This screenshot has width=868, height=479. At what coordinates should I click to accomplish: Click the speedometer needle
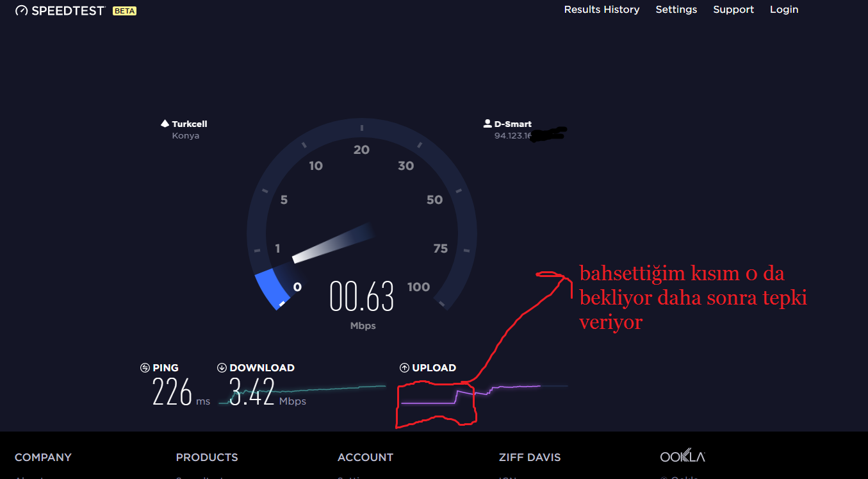coord(333,243)
